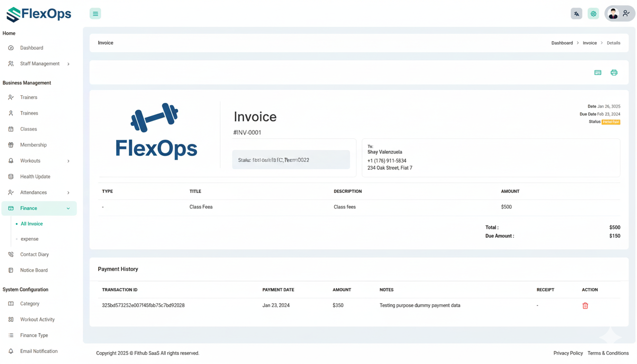Click the add payment card icon
This screenshot has height=364, width=637.
click(x=598, y=73)
